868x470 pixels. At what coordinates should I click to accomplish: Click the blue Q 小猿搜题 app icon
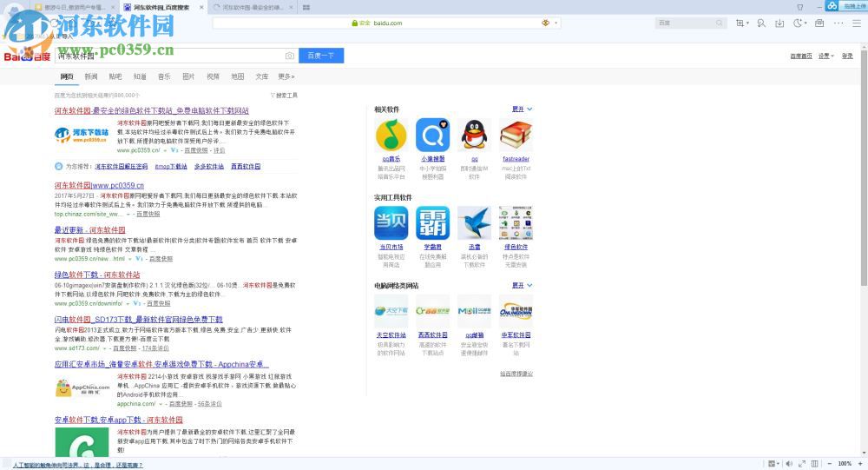click(x=432, y=135)
